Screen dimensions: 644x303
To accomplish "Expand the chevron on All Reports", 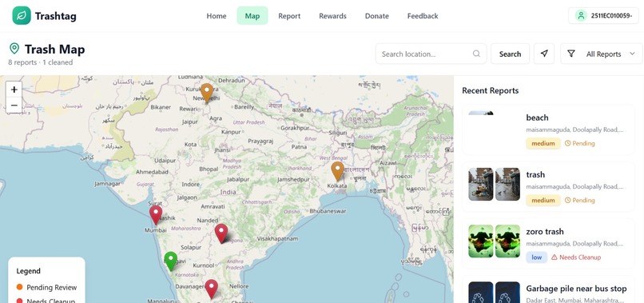I will pos(632,54).
